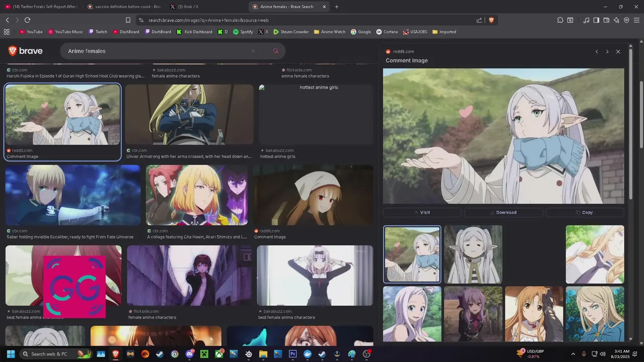Click the reddit.com source link in preview
Viewport: 644px width, 362px height.
(400, 52)
